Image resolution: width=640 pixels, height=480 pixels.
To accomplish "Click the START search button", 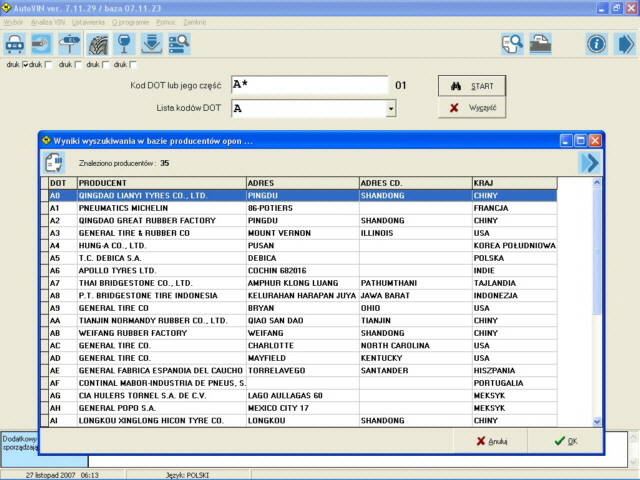I will click(472, 86).
